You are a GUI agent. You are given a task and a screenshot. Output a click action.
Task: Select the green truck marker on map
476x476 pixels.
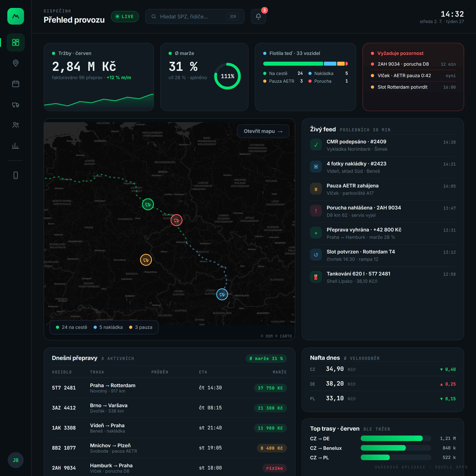click(x=148, y=204)
